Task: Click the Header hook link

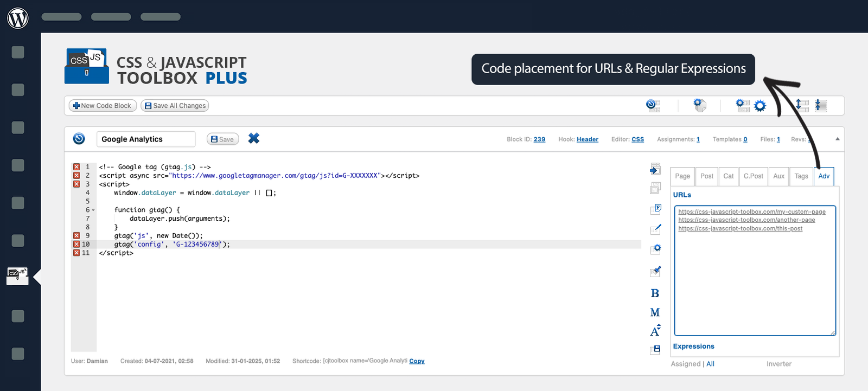Action: [588, 139]
